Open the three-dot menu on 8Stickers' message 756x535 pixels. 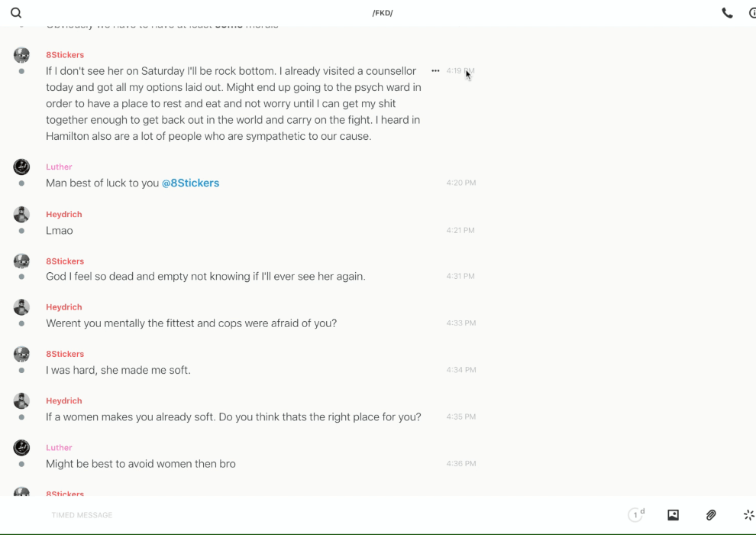(x=435, y=71)
